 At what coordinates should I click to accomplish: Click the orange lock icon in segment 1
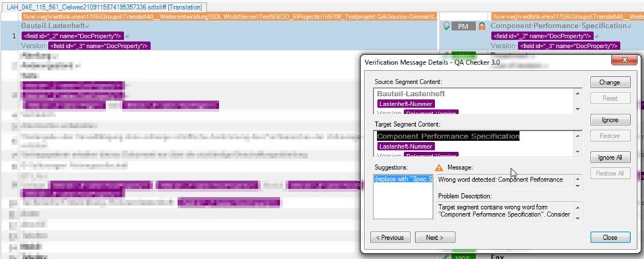[x=482, y=26]
